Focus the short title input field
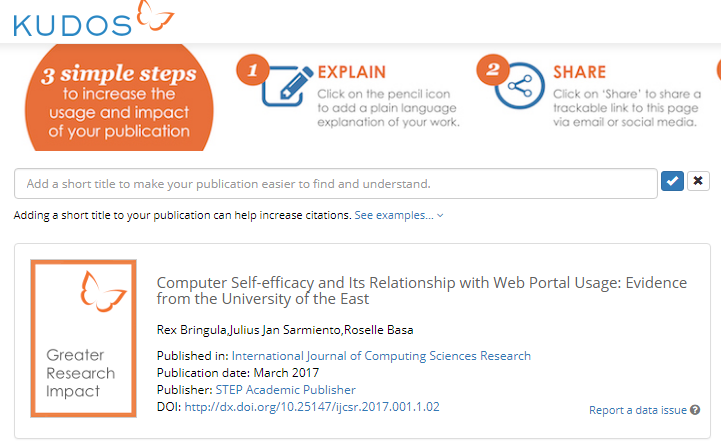721x443 pixels. 336,184
